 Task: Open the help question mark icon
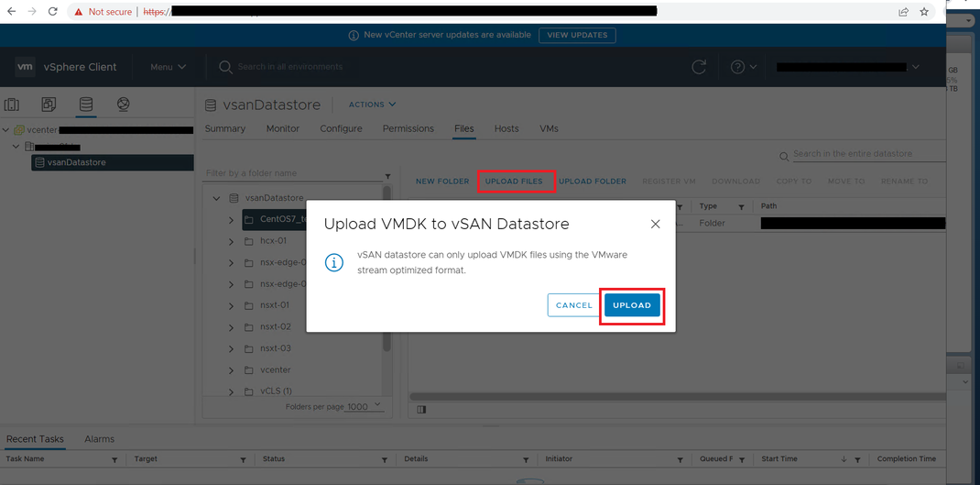tap(737, 67)
